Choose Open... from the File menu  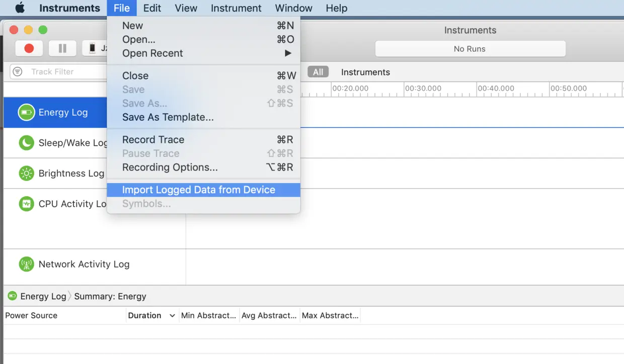[x=203, y=39]
